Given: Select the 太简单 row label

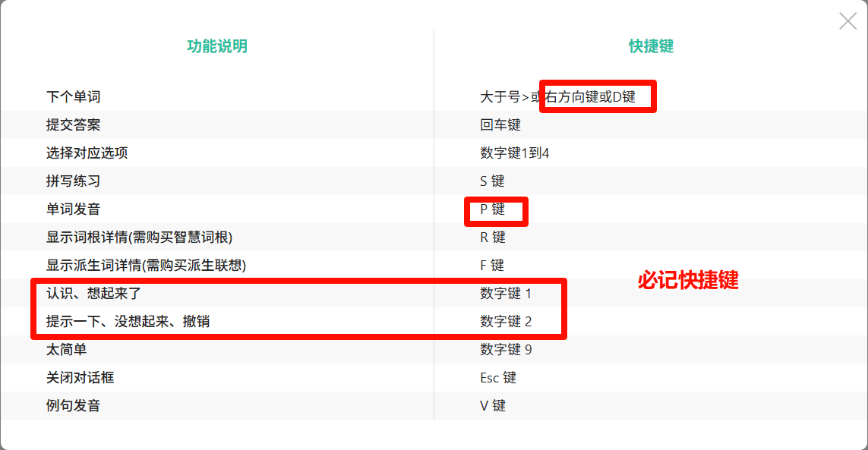Looking at the screenshot, I should [x=66, y=349].
